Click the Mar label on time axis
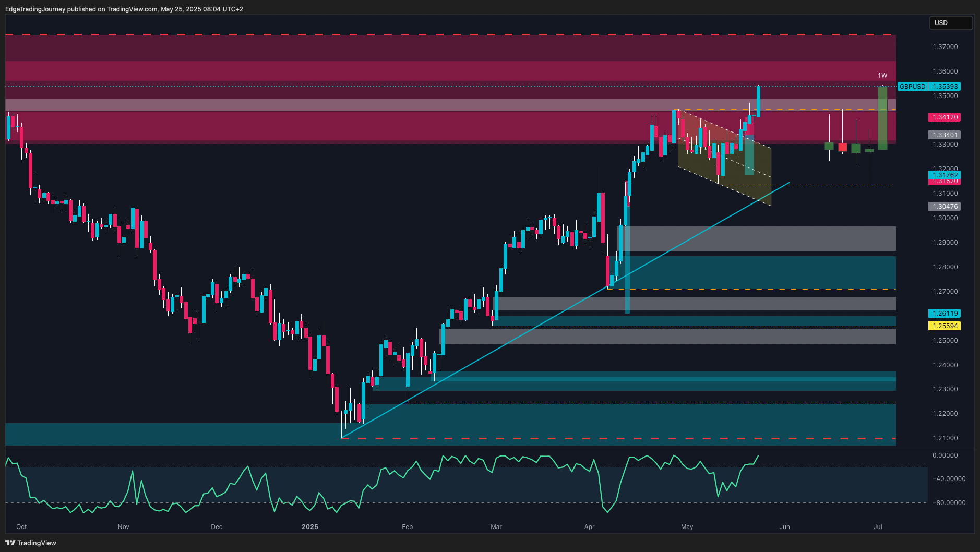The image size is (980, 552). pos(496,527)
